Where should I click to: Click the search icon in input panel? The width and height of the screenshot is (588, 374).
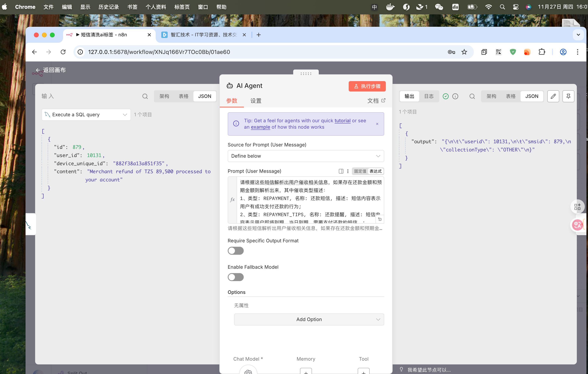pyautogui.click(x=145, y=96)
